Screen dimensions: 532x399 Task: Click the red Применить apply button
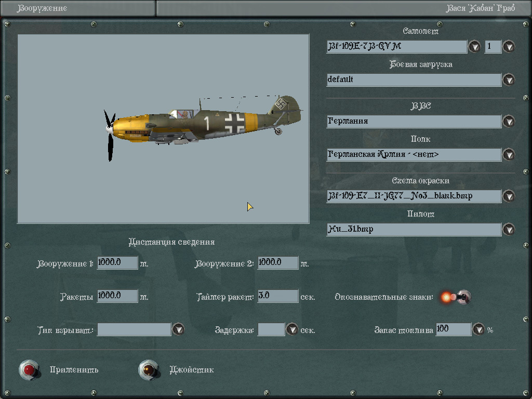[29, 370]
